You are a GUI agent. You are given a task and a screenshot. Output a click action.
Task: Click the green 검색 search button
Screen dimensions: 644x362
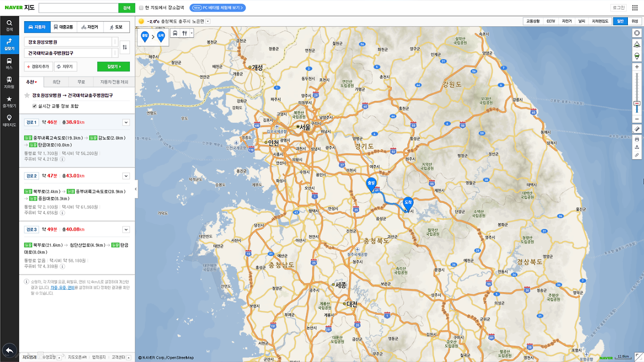(x=126, y=8)
